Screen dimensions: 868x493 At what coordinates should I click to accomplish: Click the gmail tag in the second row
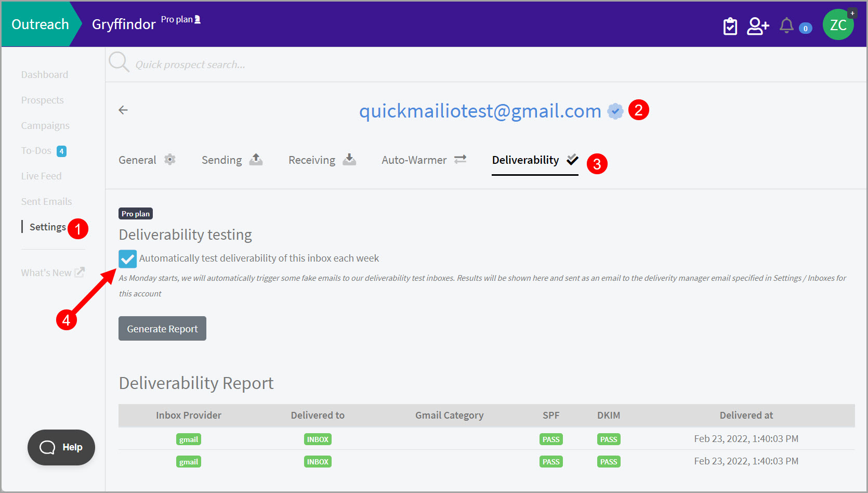click(x=189, y=462)
